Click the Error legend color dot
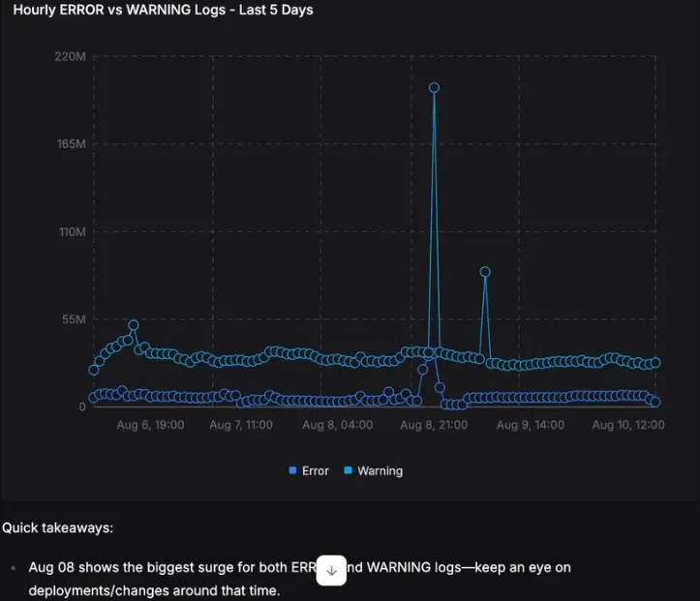 coord(292,471)
